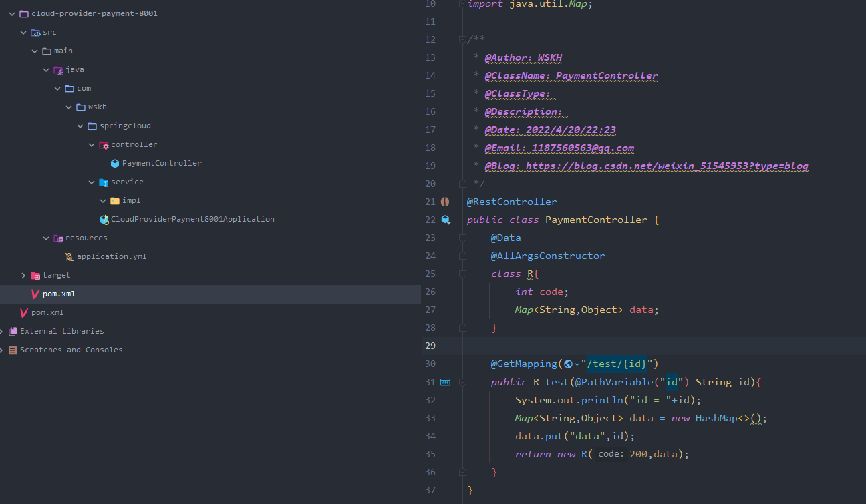Screen dimensions: 866x504
Task: Click the java source root folder icon
Action: tap(58, 69)
